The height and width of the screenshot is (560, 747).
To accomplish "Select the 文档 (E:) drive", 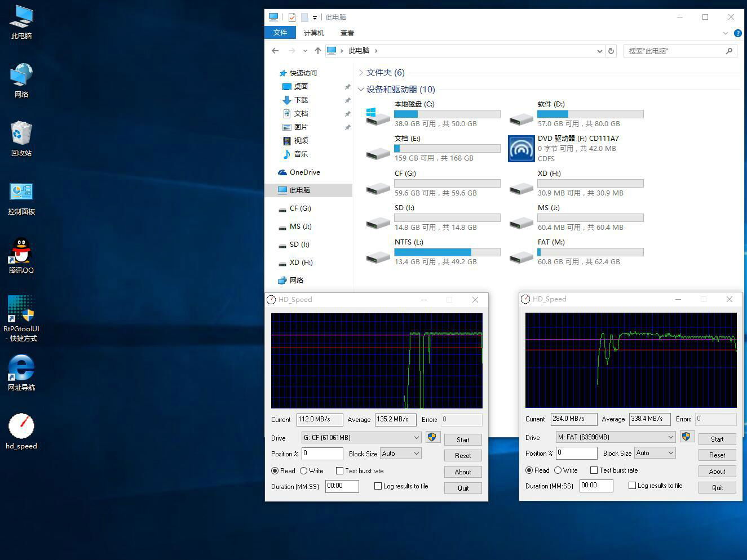I will click(433, 148).
